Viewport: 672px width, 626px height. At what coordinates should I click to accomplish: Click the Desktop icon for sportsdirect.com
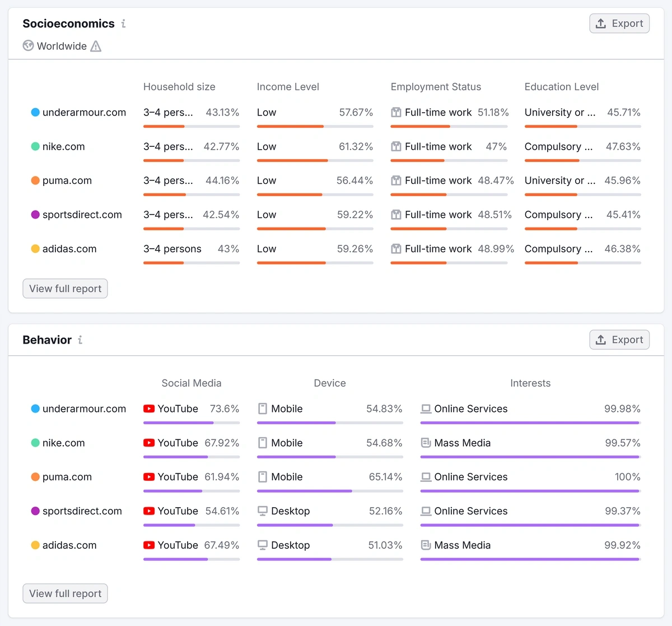(262, 511)
